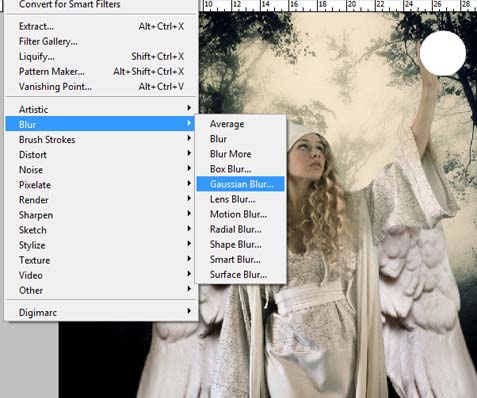Open Pattern Maker filter

coord(100,71)
